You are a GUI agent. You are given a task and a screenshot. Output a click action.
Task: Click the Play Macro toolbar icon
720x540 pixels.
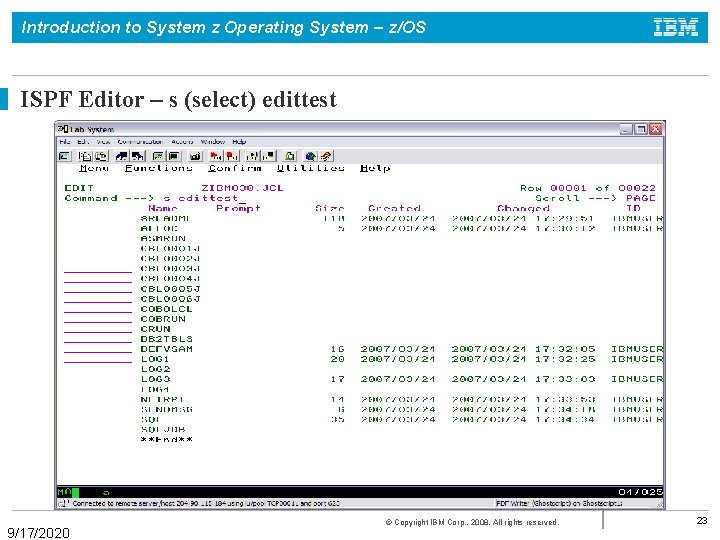point(232,156)
